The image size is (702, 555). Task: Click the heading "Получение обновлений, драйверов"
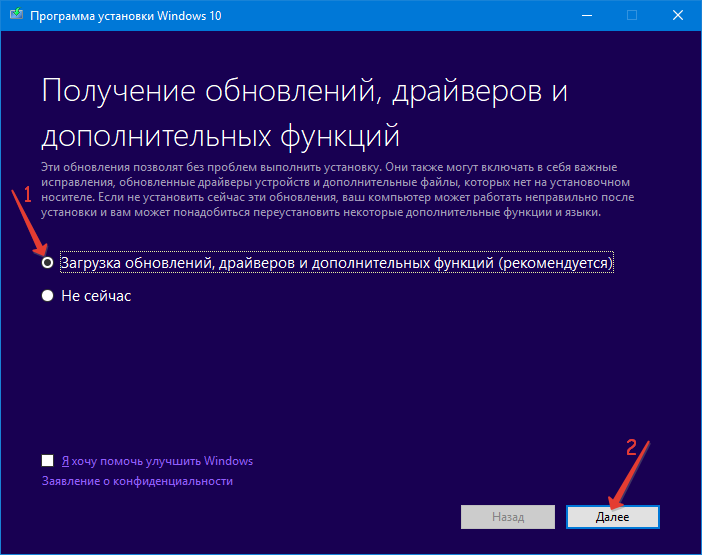[304, 112]
